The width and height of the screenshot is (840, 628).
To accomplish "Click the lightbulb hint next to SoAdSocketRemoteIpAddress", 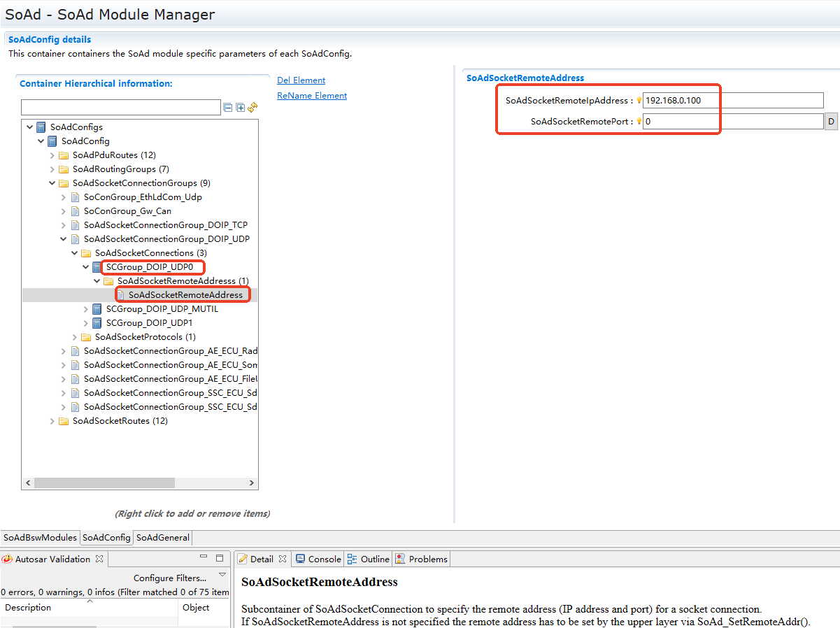I will [639, 101].
